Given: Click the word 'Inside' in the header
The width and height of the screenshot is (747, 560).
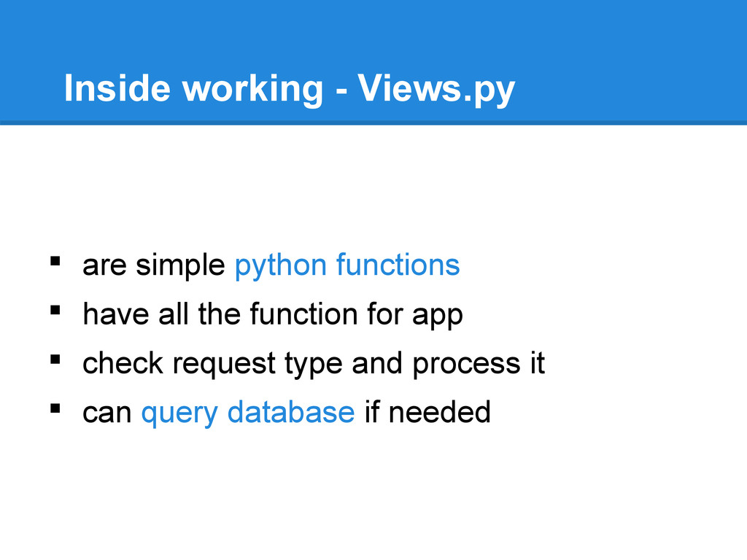Looking at the screenshot, I should point(117,88).
